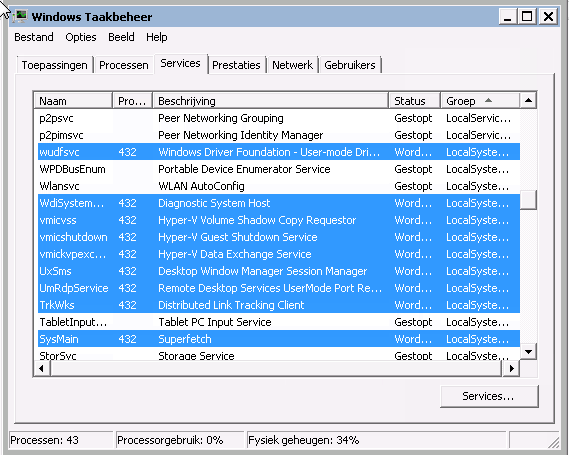Image resolution: width=569 pixels, height=455 pixels.
Task: Select the TrkWks service row
Action: (x=278, y=305)
